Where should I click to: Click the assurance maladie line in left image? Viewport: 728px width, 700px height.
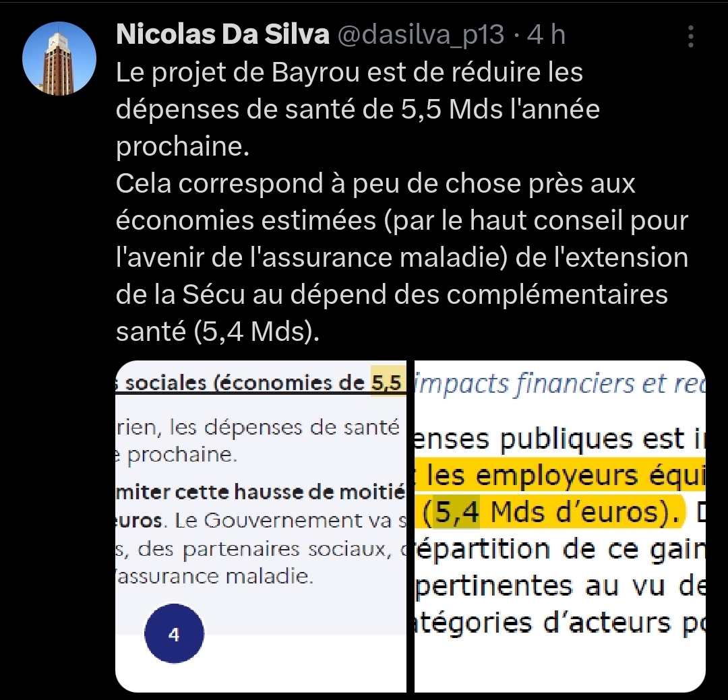(x=214, y=576)
